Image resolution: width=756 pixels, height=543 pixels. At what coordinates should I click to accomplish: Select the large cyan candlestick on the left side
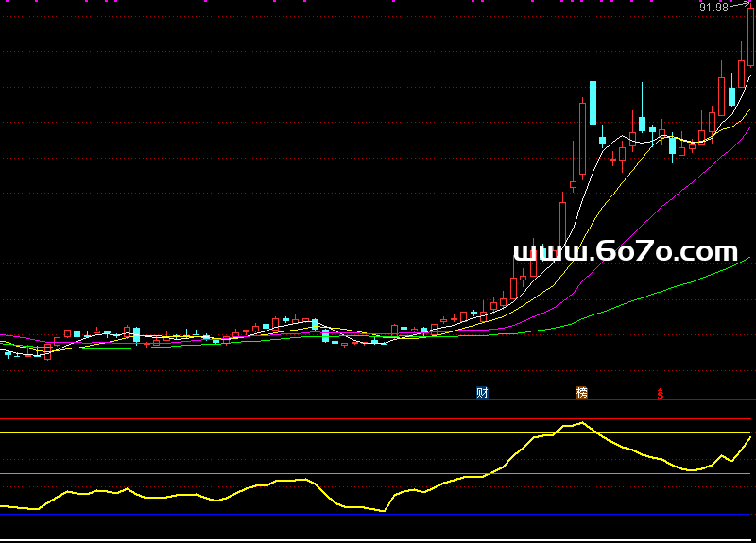(136, 334)
